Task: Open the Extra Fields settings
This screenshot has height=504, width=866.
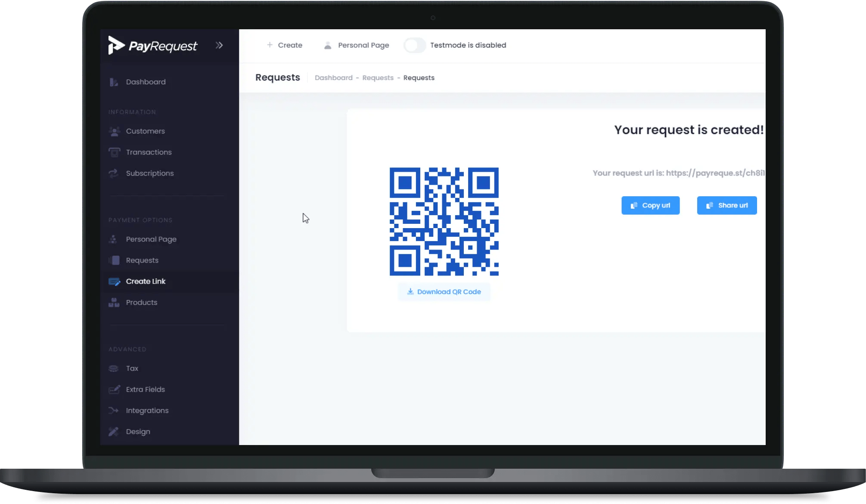Action: coord(145,389)
